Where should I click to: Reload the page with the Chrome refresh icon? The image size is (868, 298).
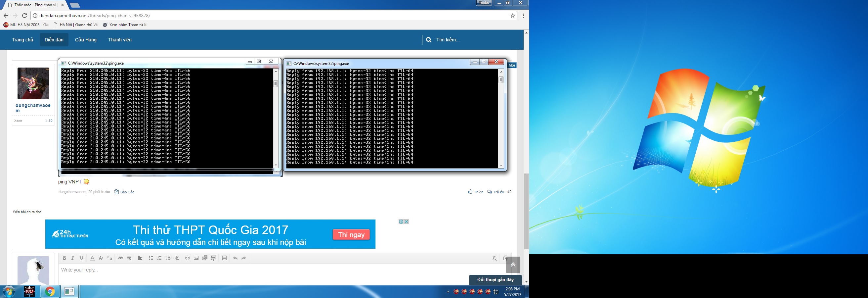(x=24, y=16)
